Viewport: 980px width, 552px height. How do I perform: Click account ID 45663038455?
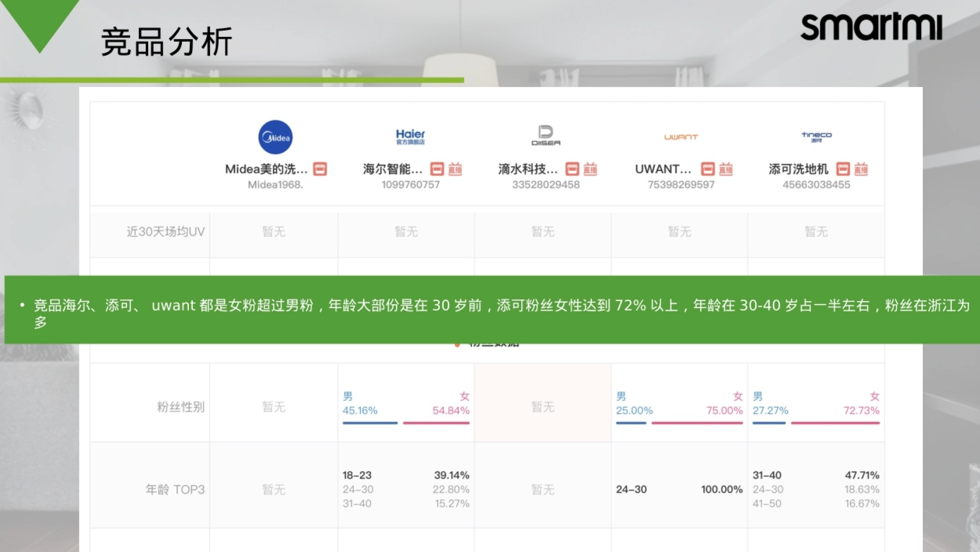coord(816,185)
